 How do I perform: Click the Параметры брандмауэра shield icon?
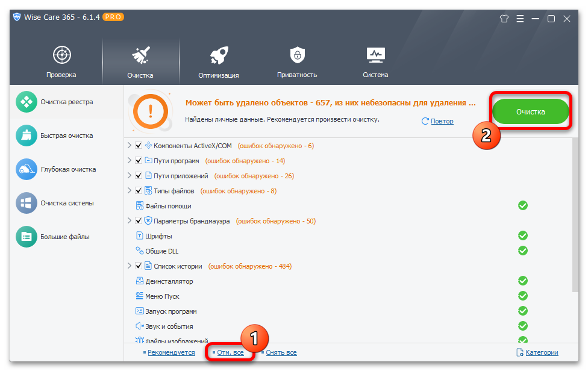pos(148,220)
